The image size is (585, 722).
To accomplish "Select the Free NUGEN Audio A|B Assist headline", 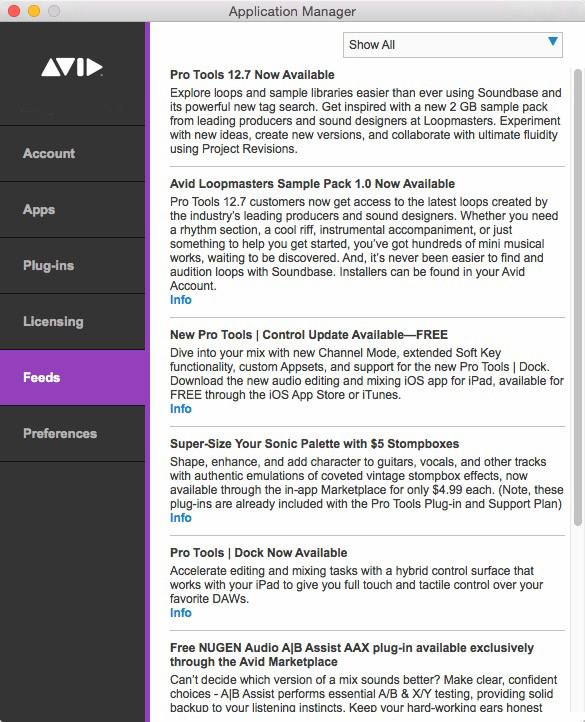I will (x=351, y=655).
